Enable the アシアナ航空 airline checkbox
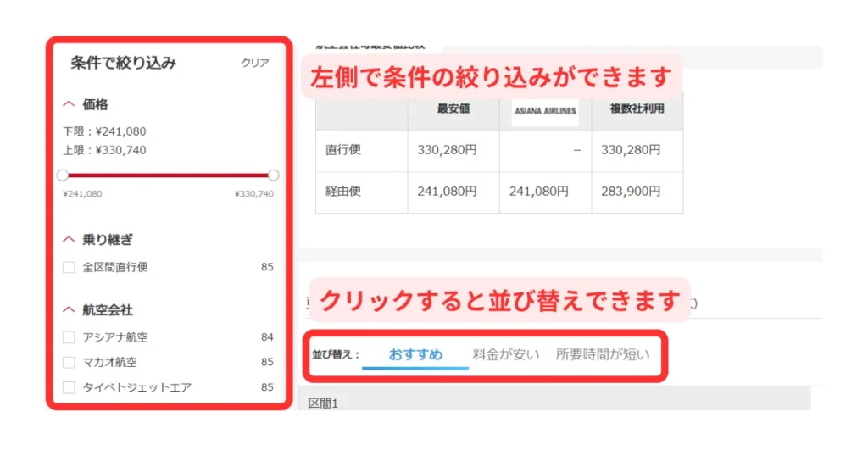Screen dimensions: 868x456 [69, 337]
